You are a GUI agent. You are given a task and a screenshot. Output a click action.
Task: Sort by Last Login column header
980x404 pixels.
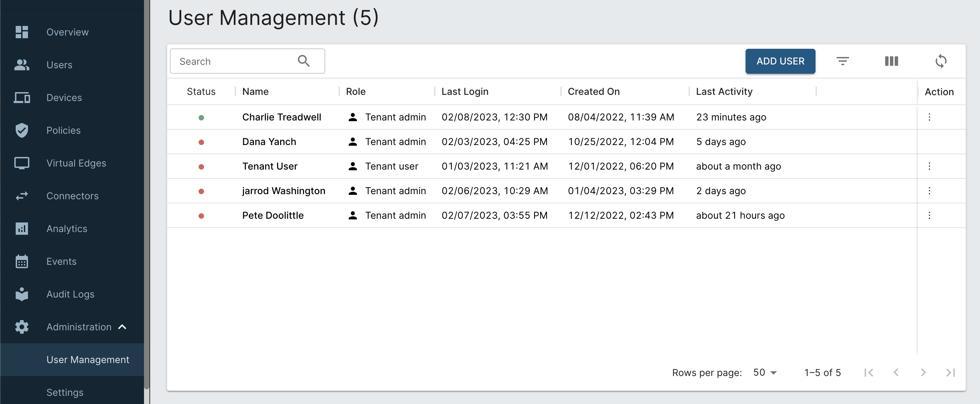click(464, 92)
